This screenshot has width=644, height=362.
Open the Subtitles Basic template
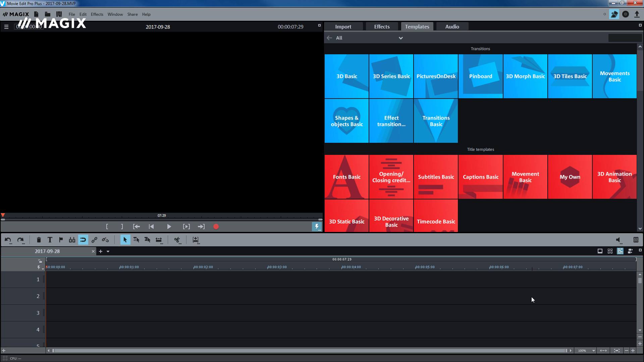436,177
